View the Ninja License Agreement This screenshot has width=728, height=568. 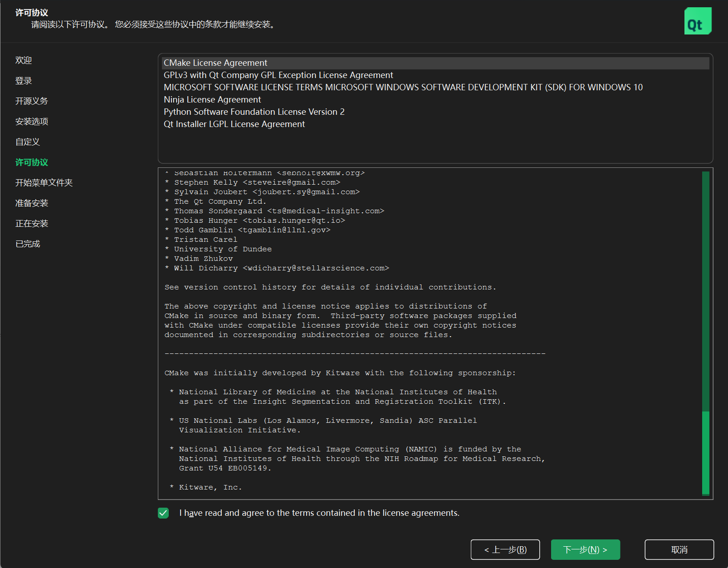click(212, 99)
